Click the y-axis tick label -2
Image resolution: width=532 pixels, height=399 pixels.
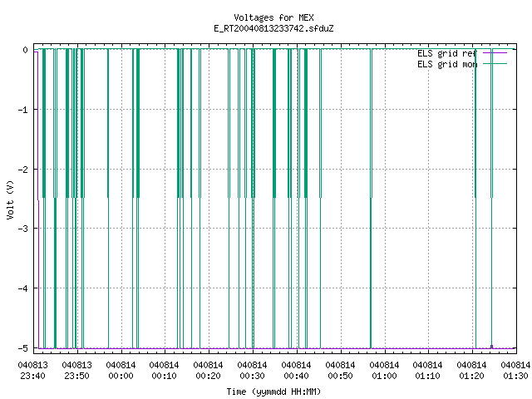click(x=23, y=170)
